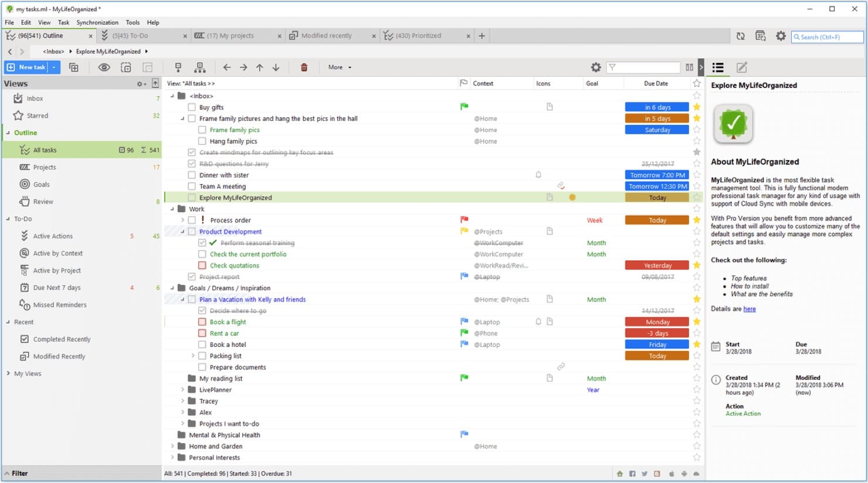The width and height of the screenshot is (868, 483).
Task: Open the Twitter icon in the status bar
Action: point(645,473)
